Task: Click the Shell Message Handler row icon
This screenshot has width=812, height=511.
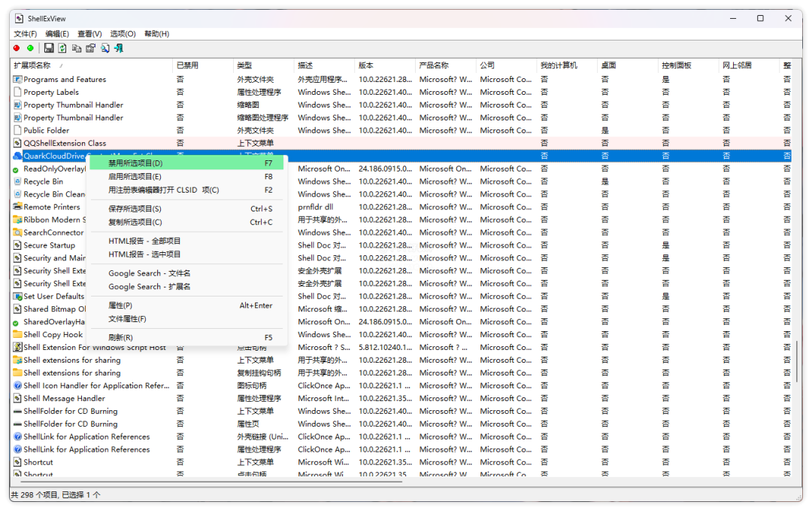Action: 17,399
